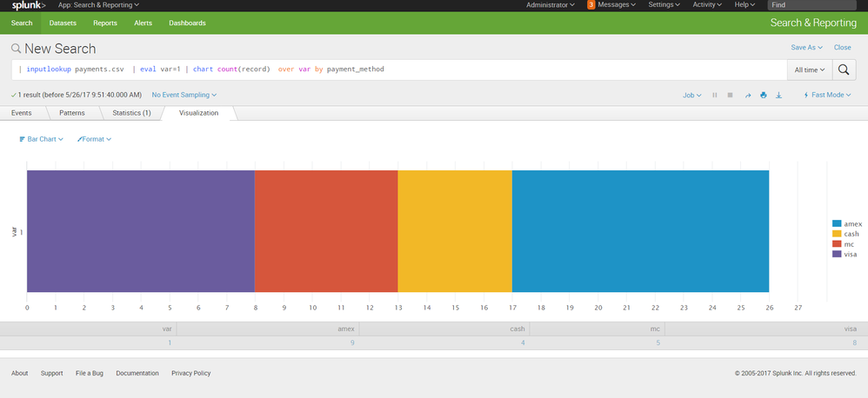Click the visa legend color swatch
The width and height of the screenshot is (868, 398).
pos(837,254)
